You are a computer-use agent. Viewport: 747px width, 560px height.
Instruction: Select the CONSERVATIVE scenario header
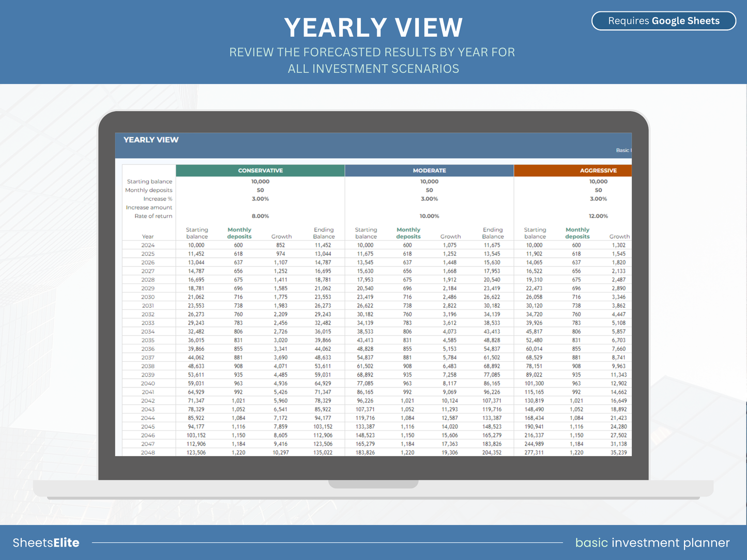[x=260, y=170]
